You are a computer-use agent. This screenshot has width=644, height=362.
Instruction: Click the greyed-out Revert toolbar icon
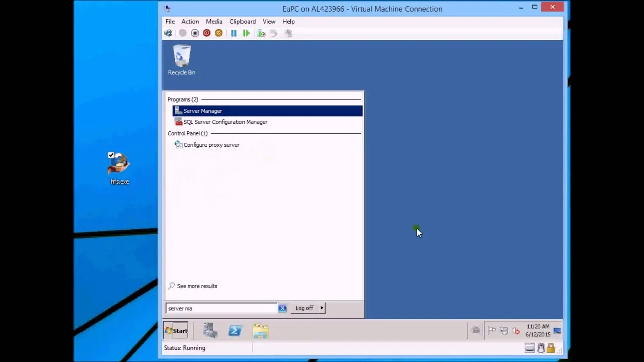tap(273, 33)
